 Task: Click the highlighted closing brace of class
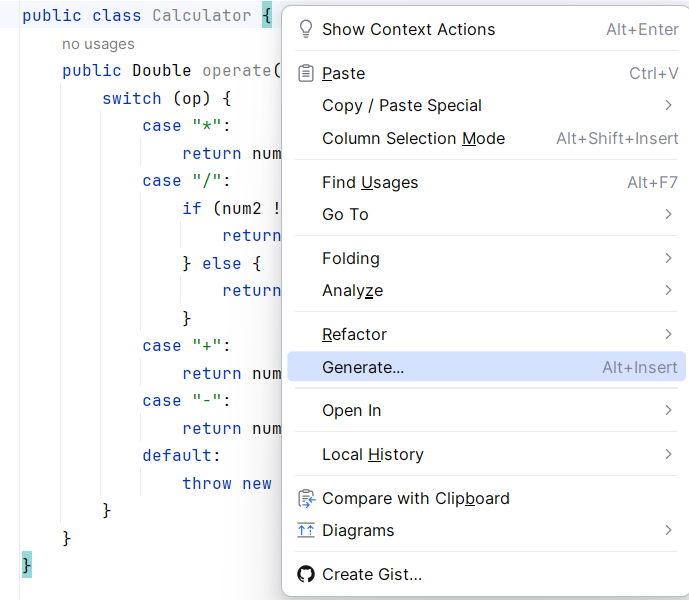(x=27, y=565)
